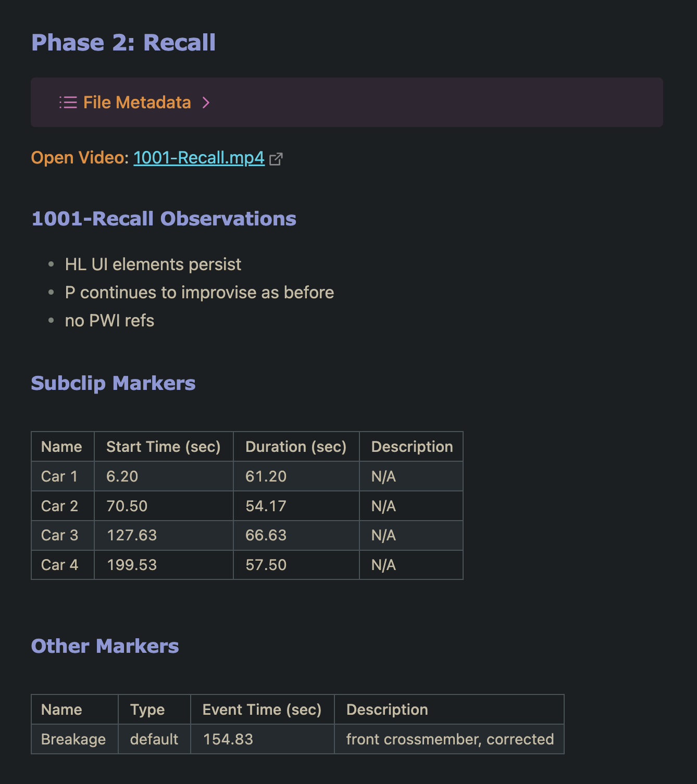
Task: Click the 1001-Recall Observations heading
Action: (164, 219)
